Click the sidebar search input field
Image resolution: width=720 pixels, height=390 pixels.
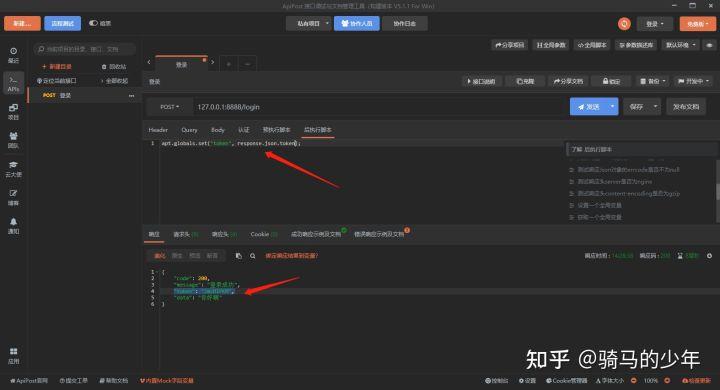pyautogui.click(x=84, y=49)
